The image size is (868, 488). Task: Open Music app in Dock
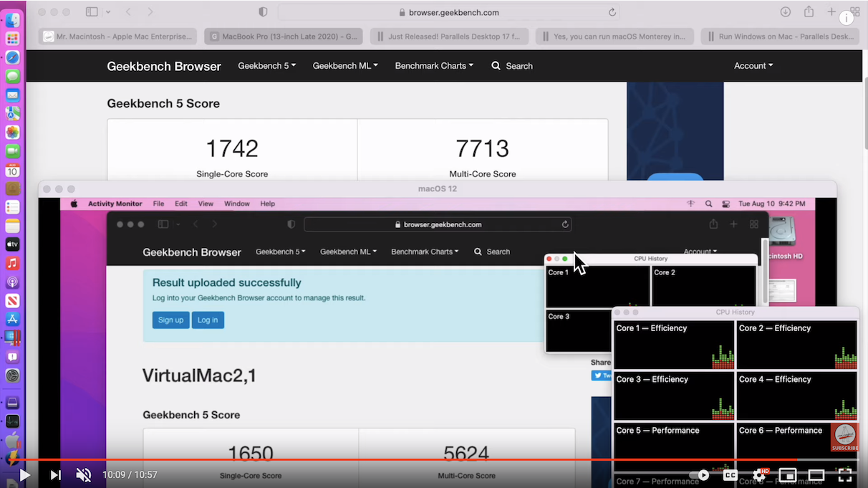coord(12,263)
